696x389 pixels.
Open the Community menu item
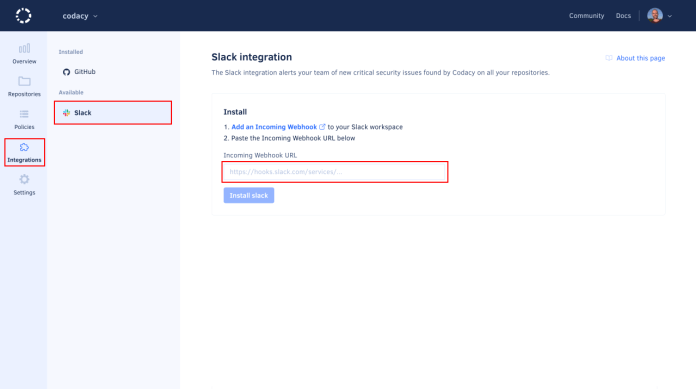(x=586, y=16)
